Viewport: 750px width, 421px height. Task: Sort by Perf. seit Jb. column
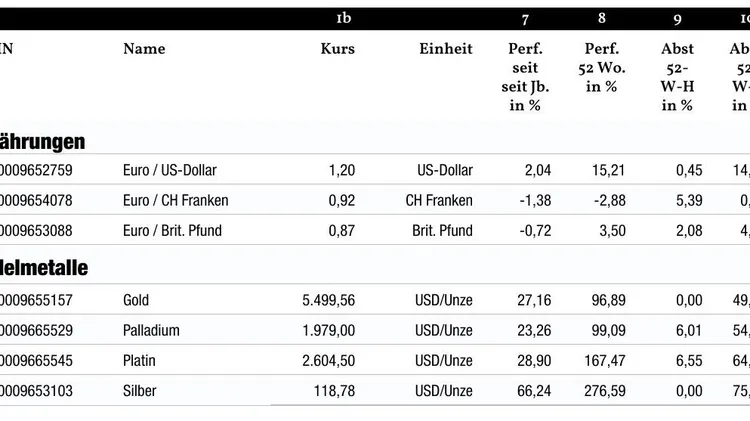525,77
